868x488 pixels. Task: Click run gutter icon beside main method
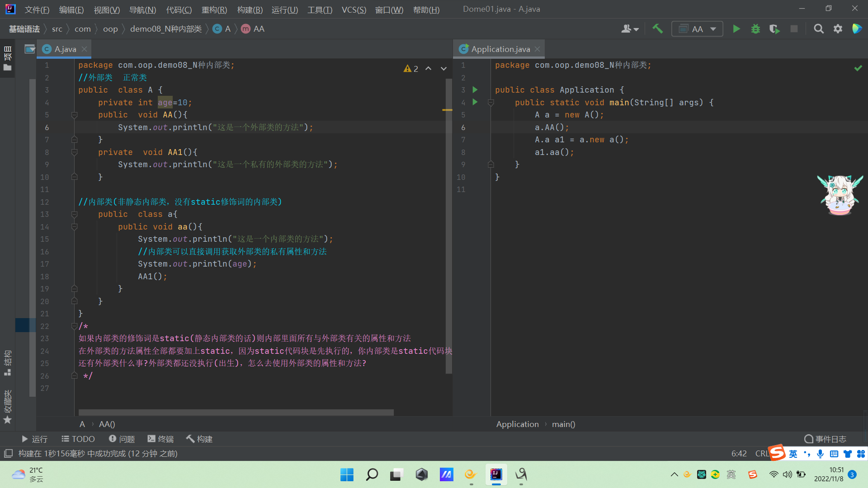coord(475,102)
